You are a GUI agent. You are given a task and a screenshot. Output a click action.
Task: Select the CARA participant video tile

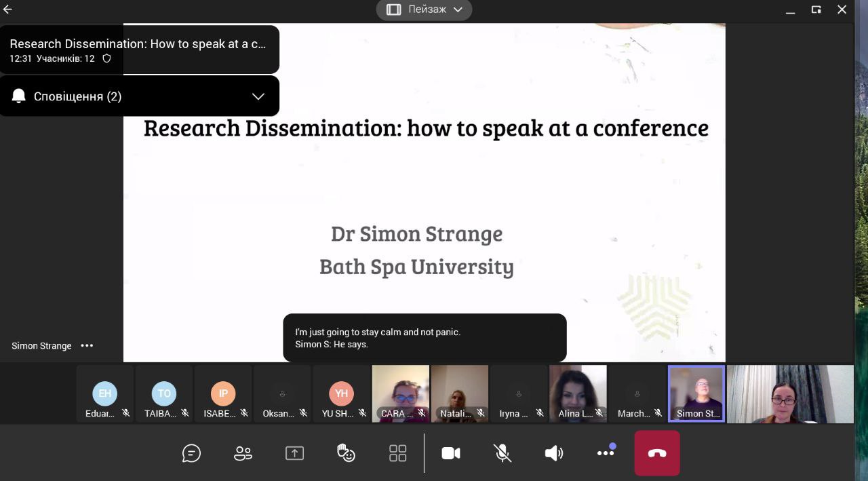[x=401, y=394]
